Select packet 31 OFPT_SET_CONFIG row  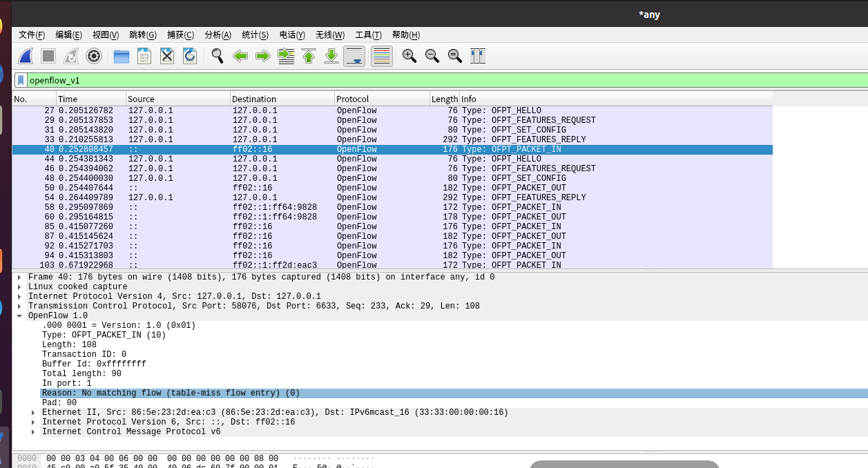pos(392,130)
